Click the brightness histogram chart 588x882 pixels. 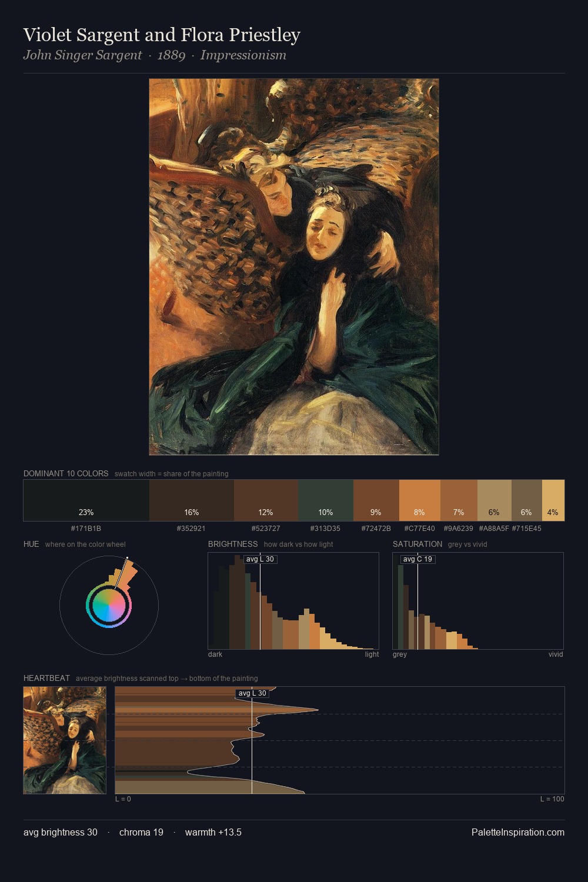[293, 601]
